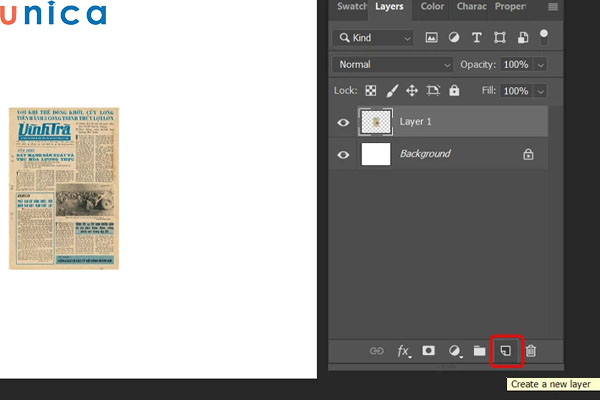Filter layers by adjustment layers
The height and width of the screenshot is (400, 600).
coord(454,38)
